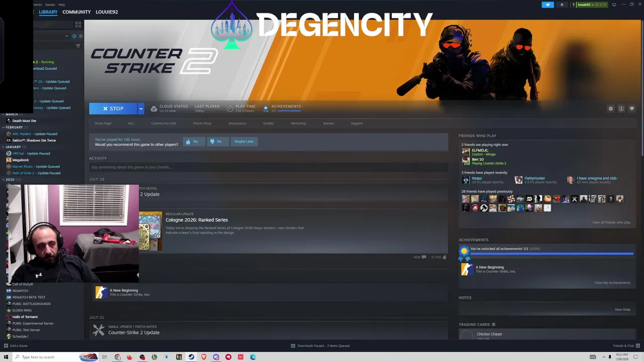644x362 pixels.
Task: Collapse the JANUARY library group
Action: pos(13,147)
